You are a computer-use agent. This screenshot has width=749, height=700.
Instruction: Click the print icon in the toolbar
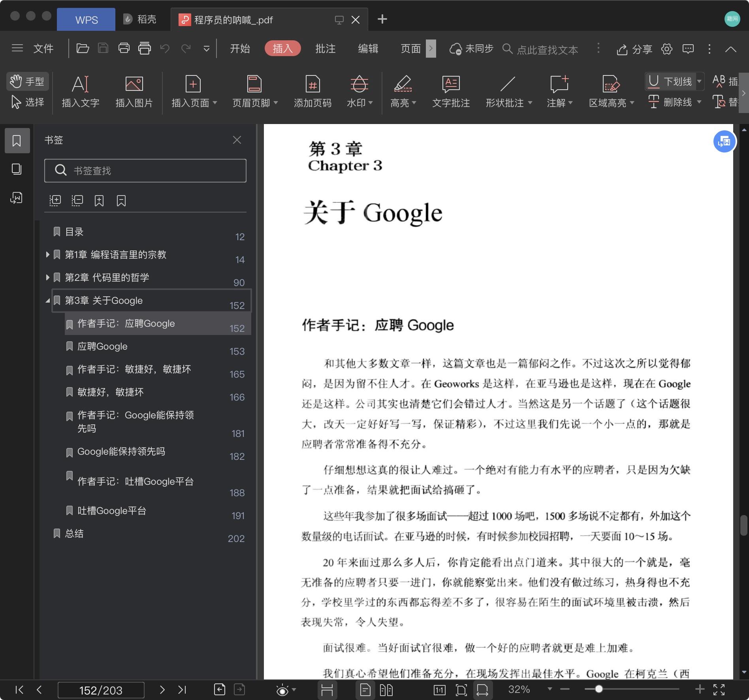124,49
